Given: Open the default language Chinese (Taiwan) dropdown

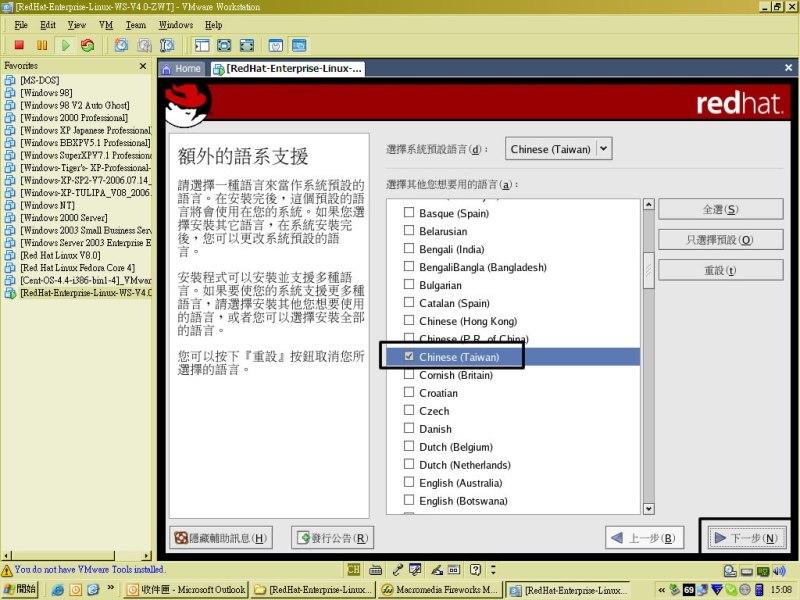Looking at the screenshot, I should pyautogui.click(x=559, y=149).
